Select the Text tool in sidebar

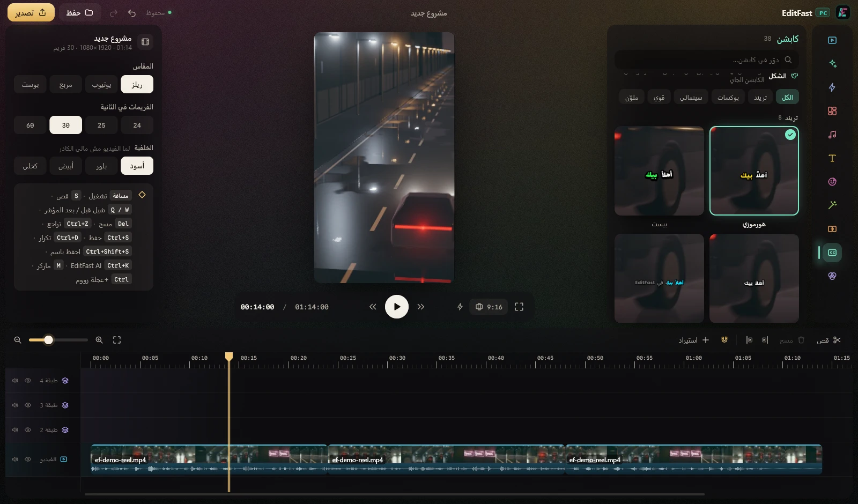coord(832,158)
